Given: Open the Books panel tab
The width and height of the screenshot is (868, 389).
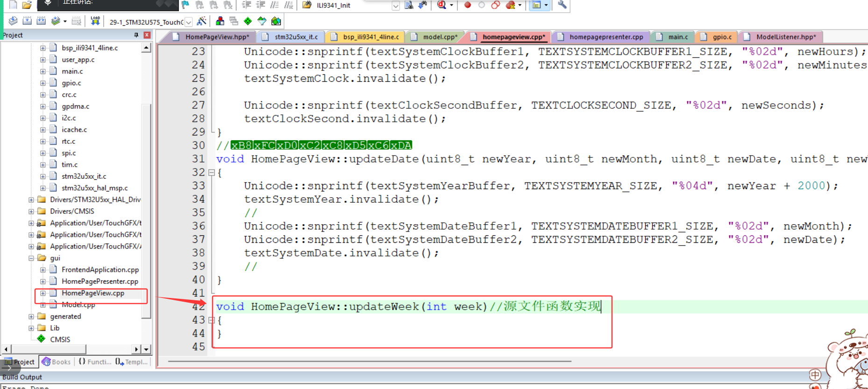Looking at the screenshot, I should point(56,362).
